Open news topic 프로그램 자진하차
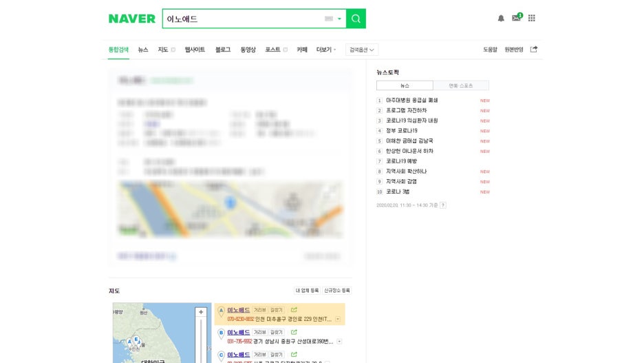This screenshot has width=644, height=363. [x=406, y=111]
